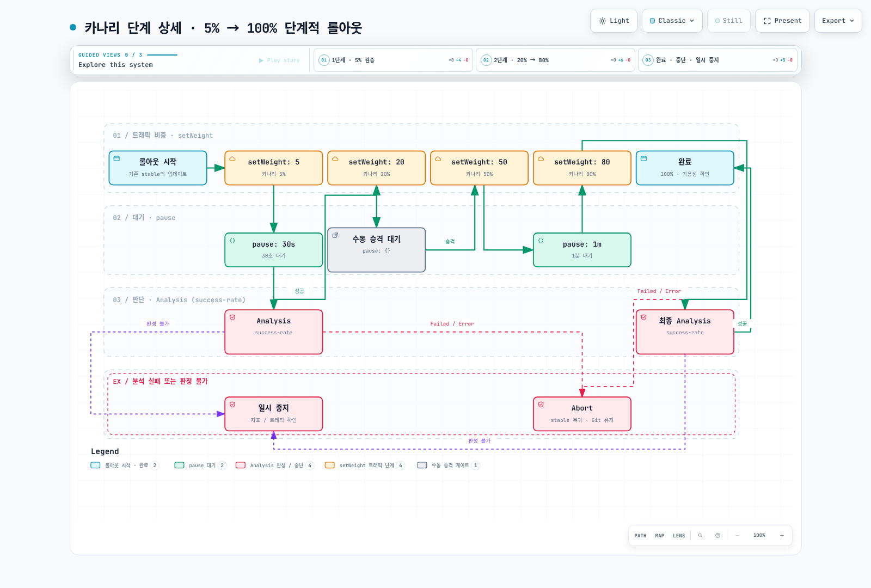Click the external icon on 수동 승격 대기

point(335,235)
